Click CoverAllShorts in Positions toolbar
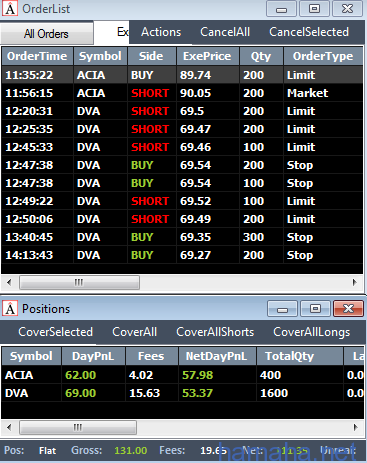367x463 pixels. 215,332
